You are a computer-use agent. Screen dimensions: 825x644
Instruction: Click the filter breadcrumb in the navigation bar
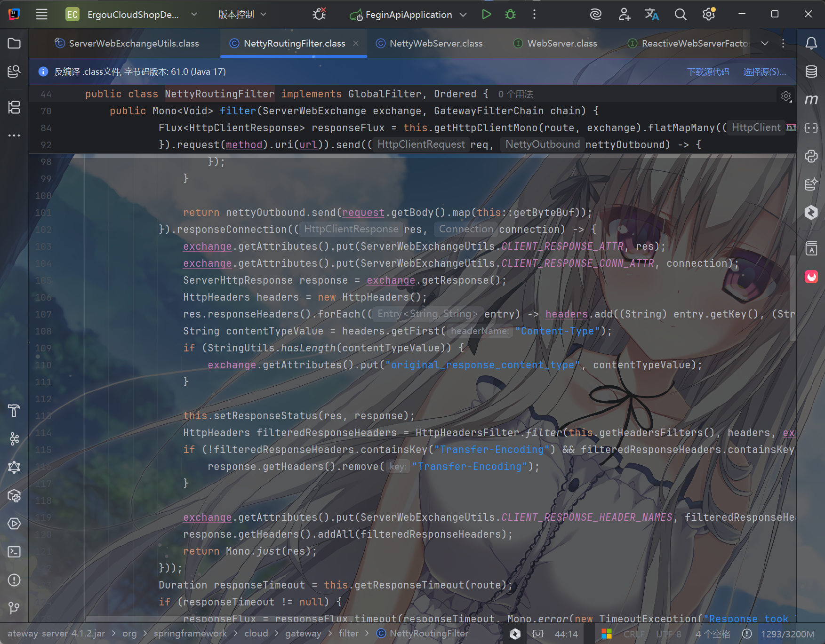[349, 634]
